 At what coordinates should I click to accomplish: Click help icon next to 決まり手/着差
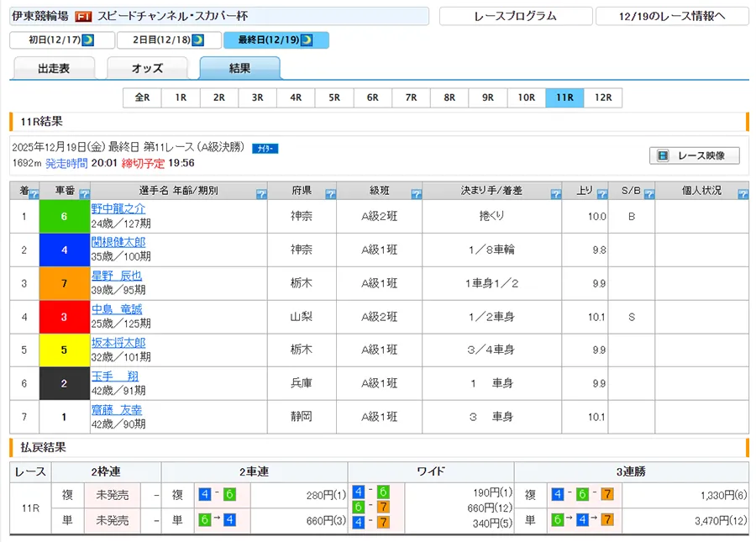pos(556,194)
